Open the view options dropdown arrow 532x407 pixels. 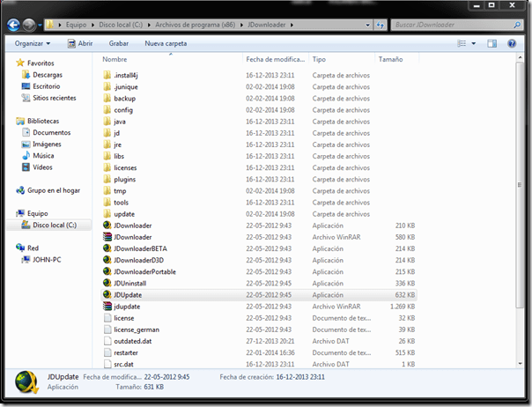[x=474, y=43]
